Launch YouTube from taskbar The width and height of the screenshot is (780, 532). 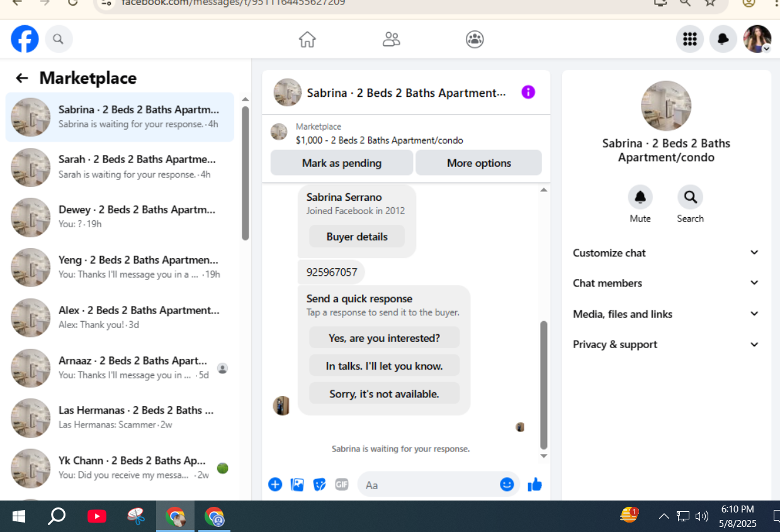coord(96,517)
